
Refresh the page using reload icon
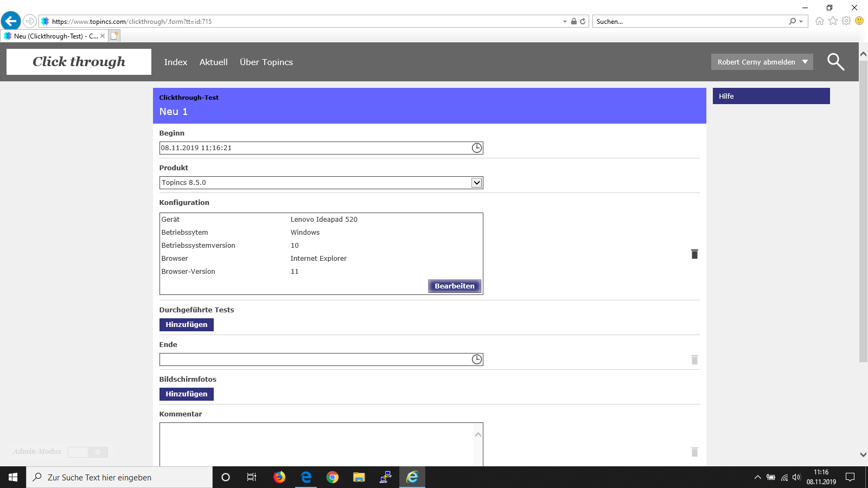coord(583,22)
